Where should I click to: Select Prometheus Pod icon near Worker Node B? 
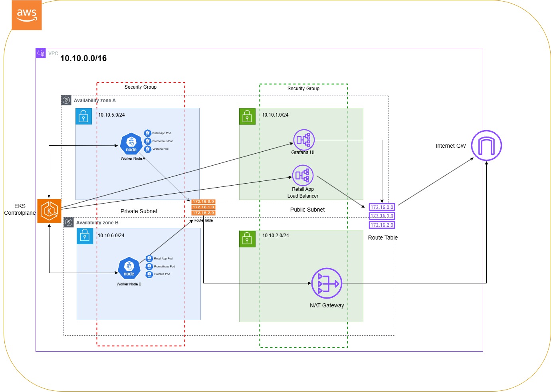coord(149,266)
